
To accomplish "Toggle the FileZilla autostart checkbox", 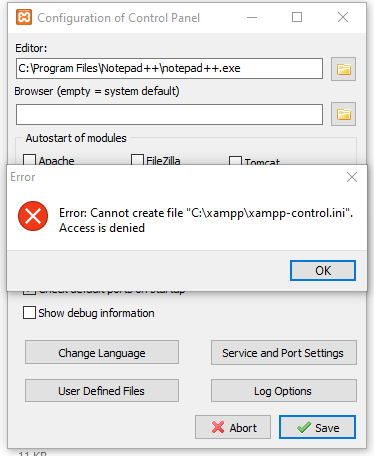I will click(x=137, y=159).
